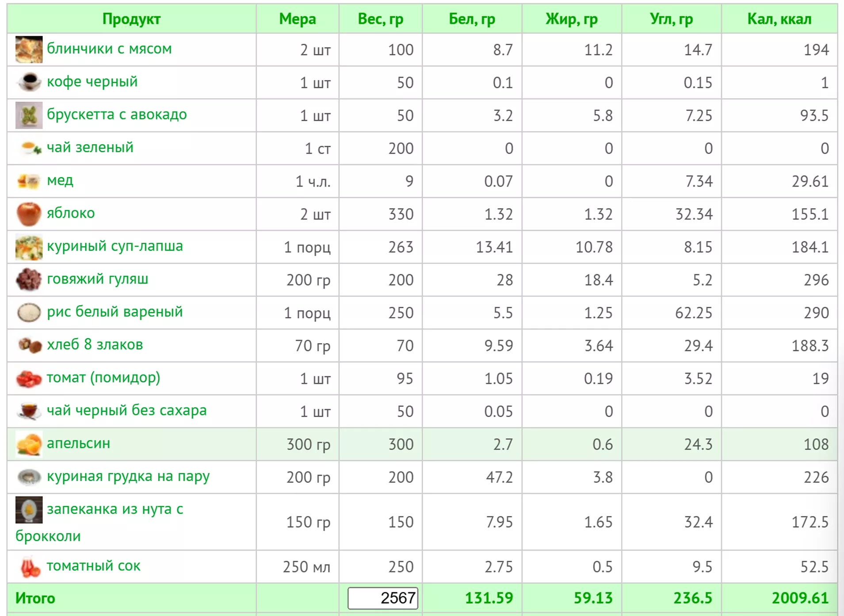Click the Продукт column header
This screenshot has width=844, height=616.
click(131, 19)
